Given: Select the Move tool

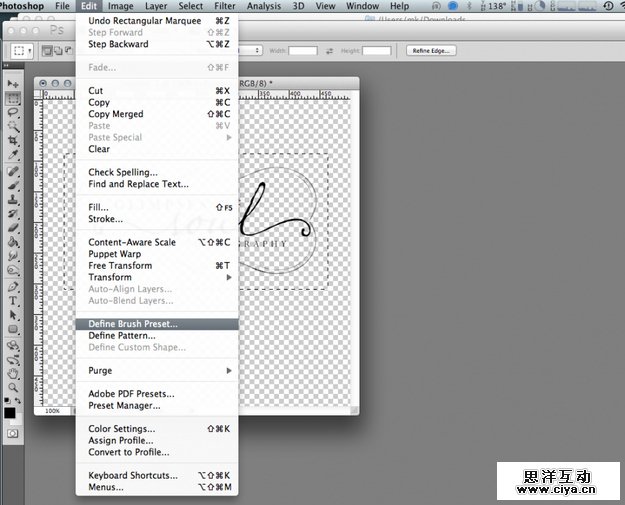Looking at the screenshot, I should point(13,84).
